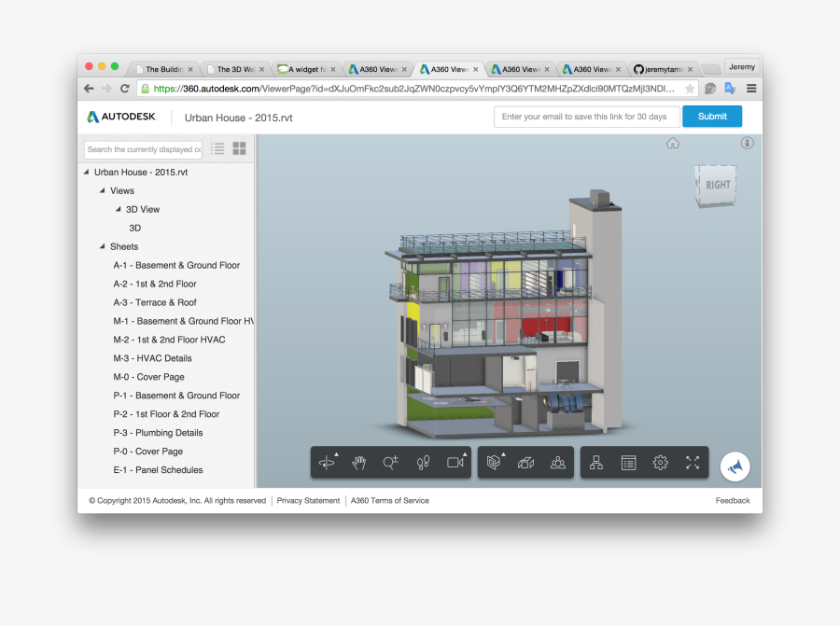840x626 pixels.
Task: Click the Google Translate extension icon
Action: coord(730,89)
